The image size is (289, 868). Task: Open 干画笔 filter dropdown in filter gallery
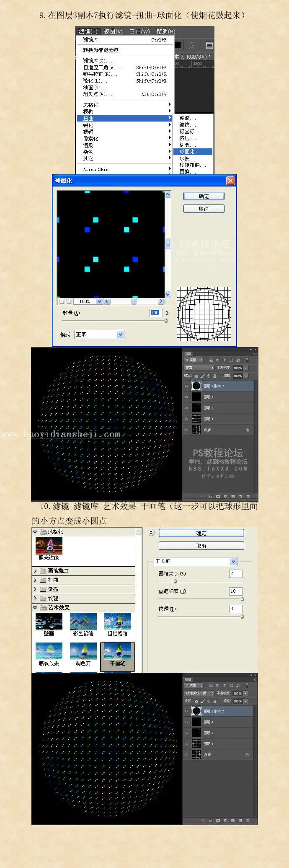pos(196,561)
